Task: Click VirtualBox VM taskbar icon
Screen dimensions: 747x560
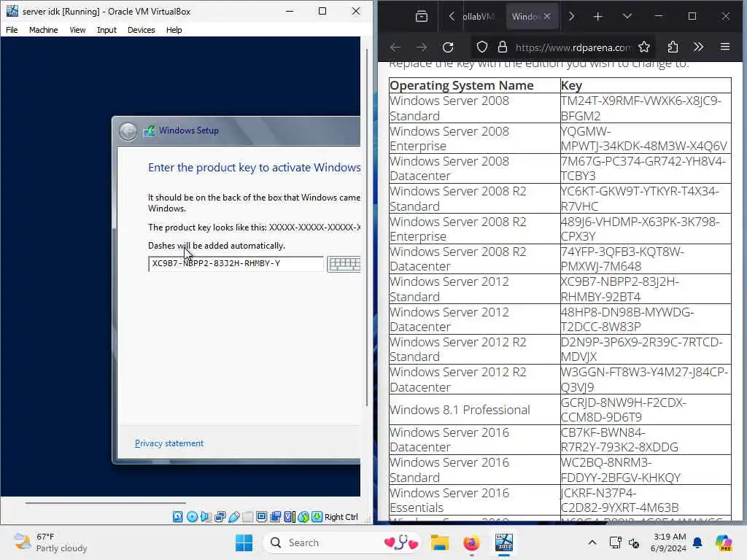Action: 503,542
